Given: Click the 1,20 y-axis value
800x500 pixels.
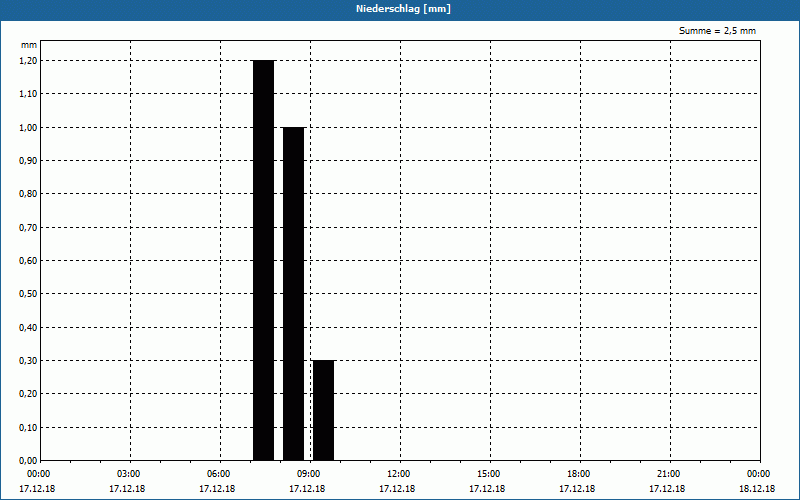Looking at the screenshot, I should tap(28, 60).
